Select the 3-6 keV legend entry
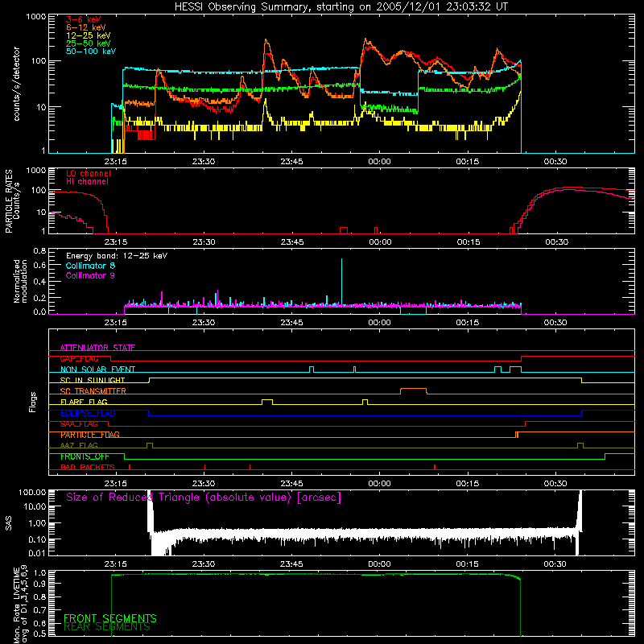Image resolution: width=644 pixels, height=644 pixels. click(x=84, y=19)
